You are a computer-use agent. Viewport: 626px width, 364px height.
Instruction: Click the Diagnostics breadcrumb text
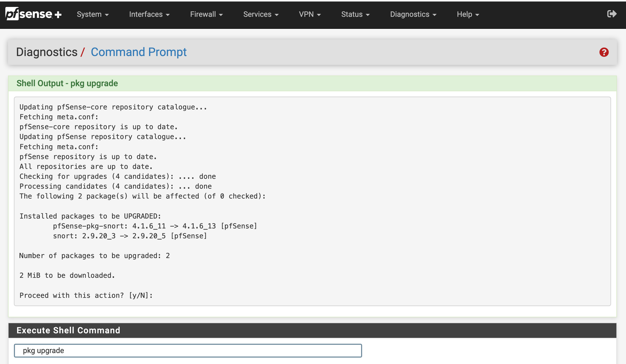pos(47,52)
